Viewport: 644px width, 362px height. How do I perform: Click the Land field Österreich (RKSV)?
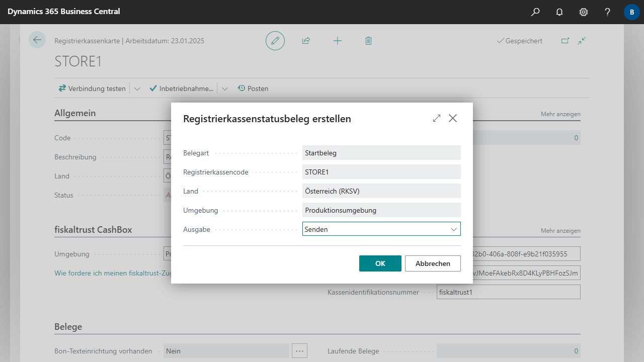click(x=381, y=191)
